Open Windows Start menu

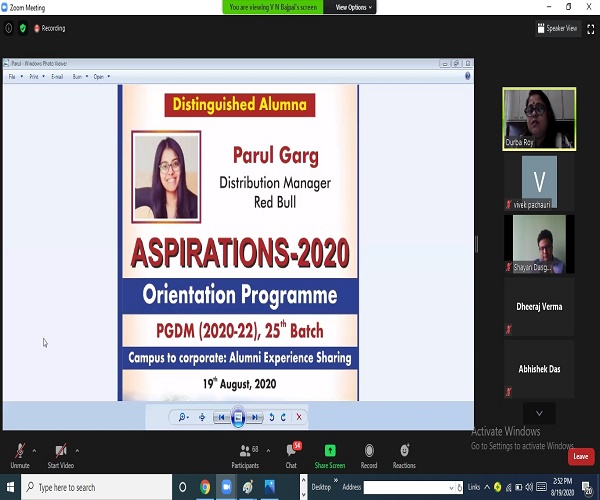tap(10, 487)
